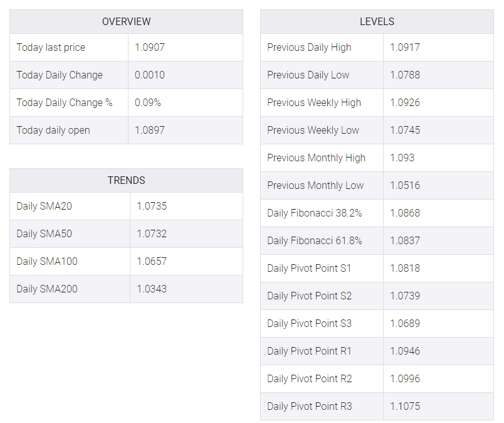Click the Daily SMA200 value 1.0343

point(152,289)
